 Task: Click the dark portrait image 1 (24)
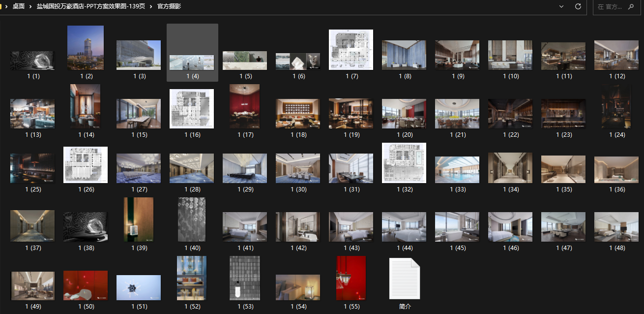pyautogui.click(x=616, y=106)
